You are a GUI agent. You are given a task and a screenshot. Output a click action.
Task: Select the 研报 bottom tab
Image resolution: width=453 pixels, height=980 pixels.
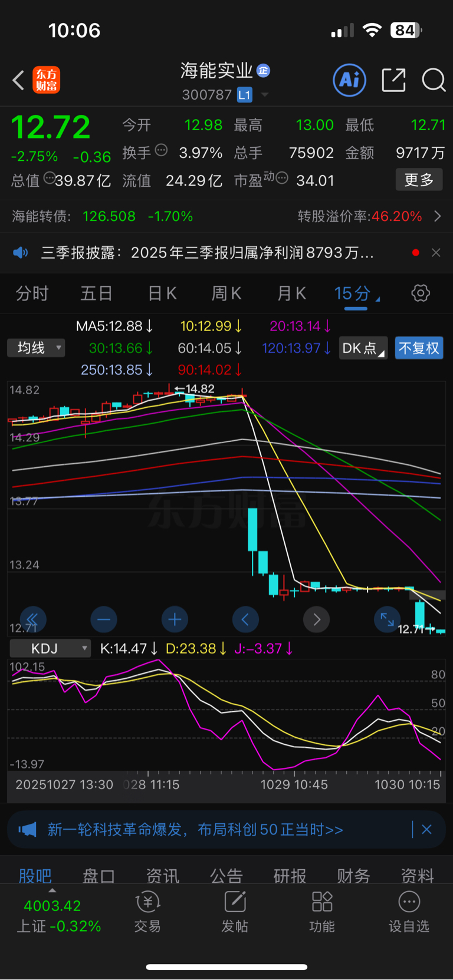(290, 876)
